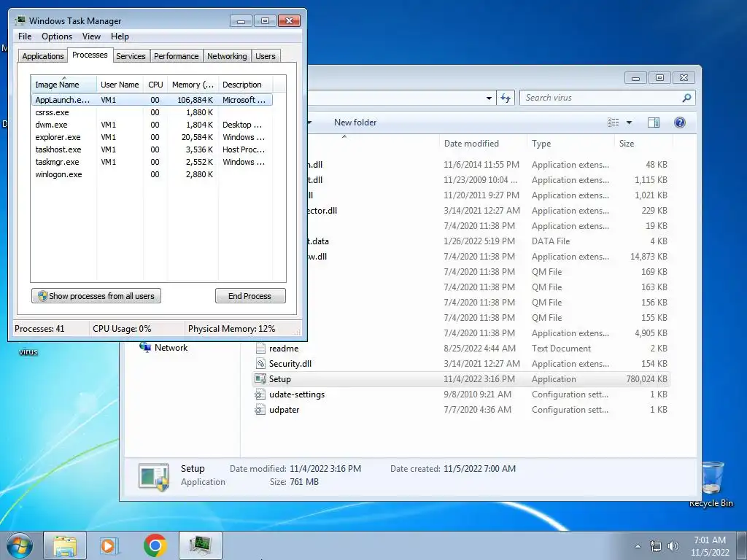Sort files by Type column header

[x=570, y=144]
